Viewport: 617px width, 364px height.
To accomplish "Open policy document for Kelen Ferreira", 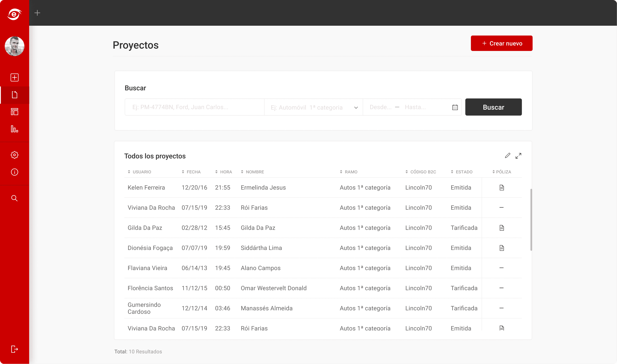I will [502, 188].
